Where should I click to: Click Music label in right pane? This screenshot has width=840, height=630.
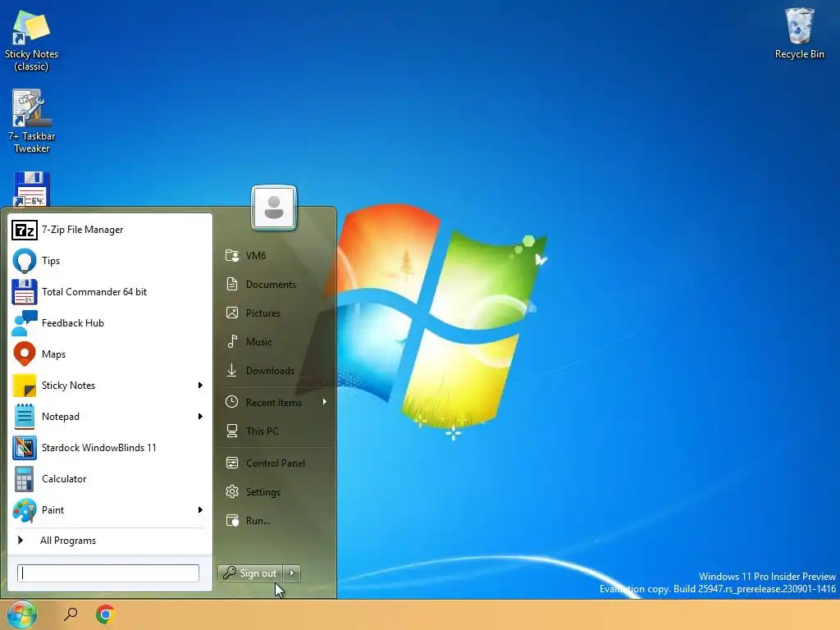pos(258,342)
